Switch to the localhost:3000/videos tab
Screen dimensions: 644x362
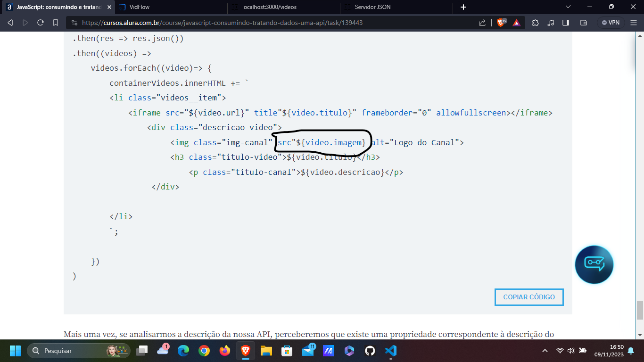284,7
